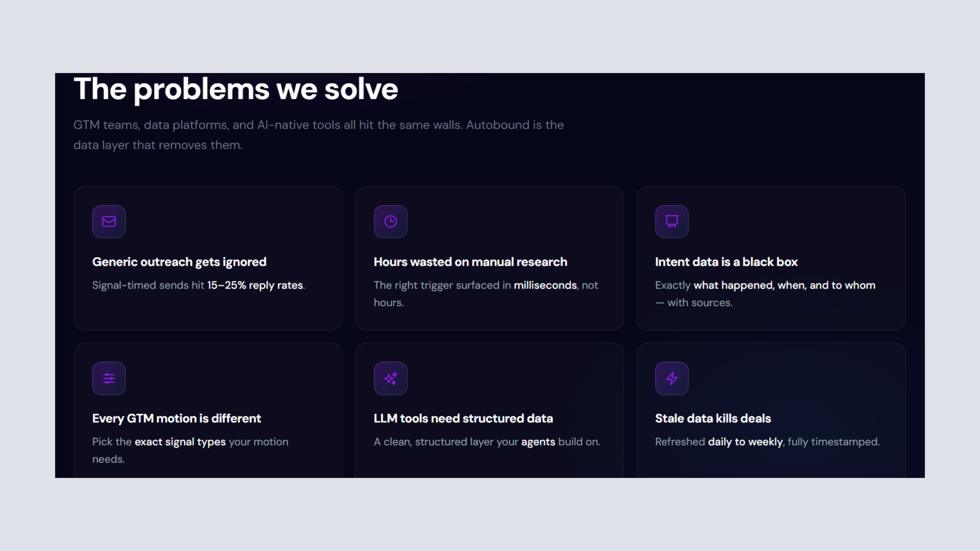
Task: Click the 'GTM teams, data platforms' subtitle paragraph
Action: tap(318, 135)
